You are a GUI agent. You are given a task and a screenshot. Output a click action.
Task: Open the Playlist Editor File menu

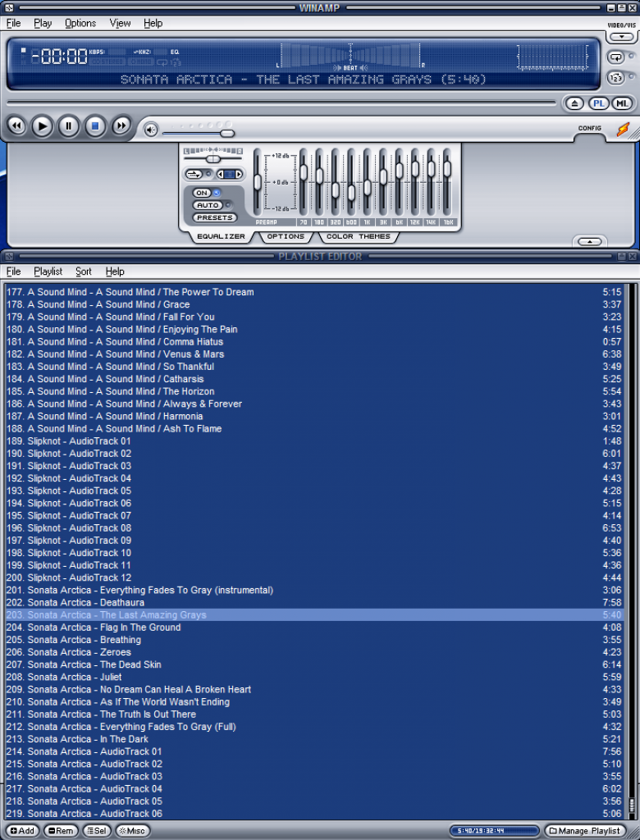13,272
